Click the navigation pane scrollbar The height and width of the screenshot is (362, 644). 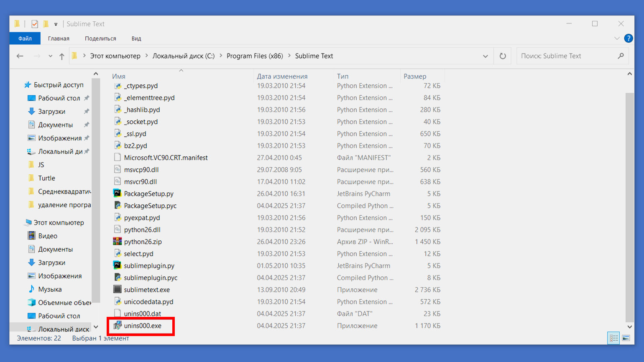click(96, 190)
